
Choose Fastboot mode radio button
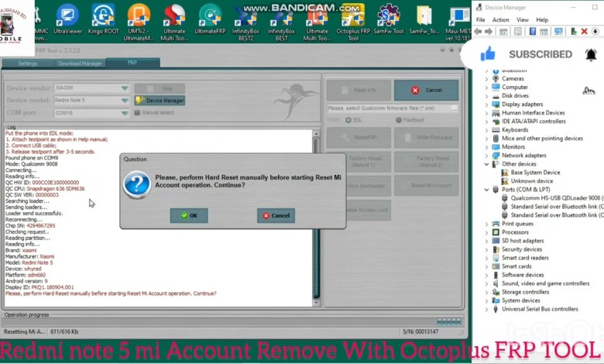(x=399, y=120)
